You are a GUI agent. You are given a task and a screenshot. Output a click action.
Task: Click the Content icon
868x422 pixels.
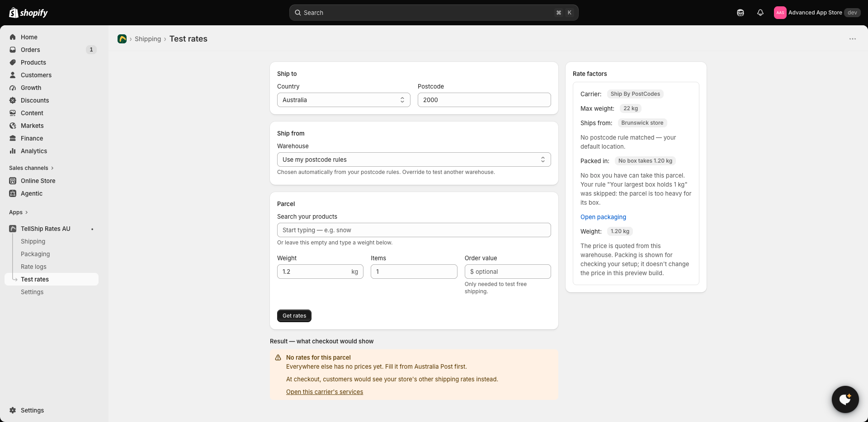13,113
